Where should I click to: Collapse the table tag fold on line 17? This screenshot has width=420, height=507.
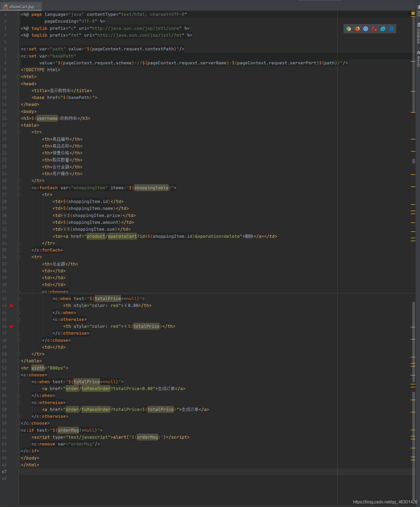(x=18, y=125)
